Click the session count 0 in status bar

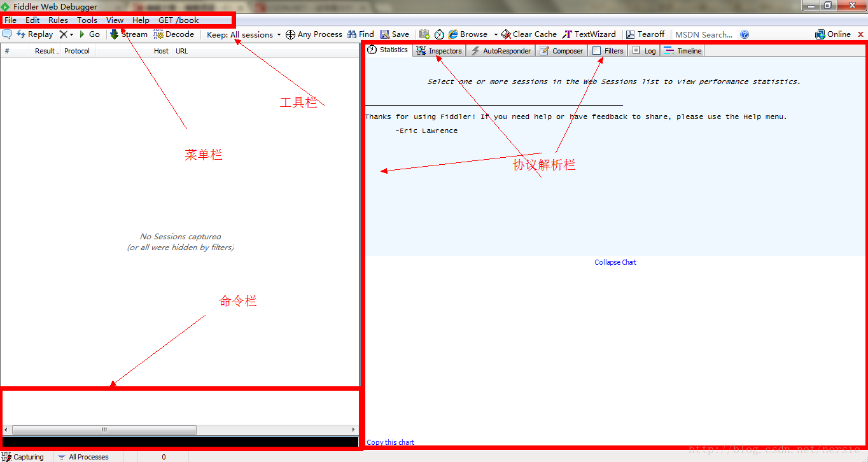(x=164, y=457)
